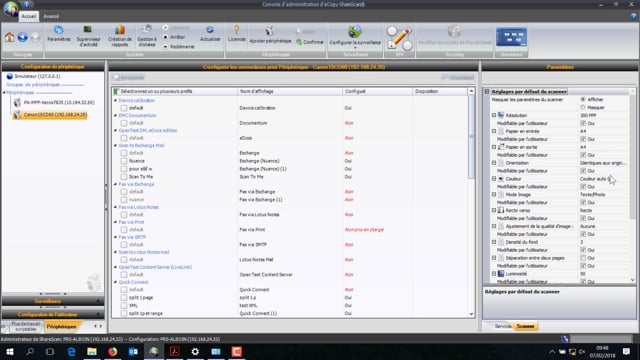Collapse the Scan to Exchange Mail group
Screen dimensions: 640x360
115,145
